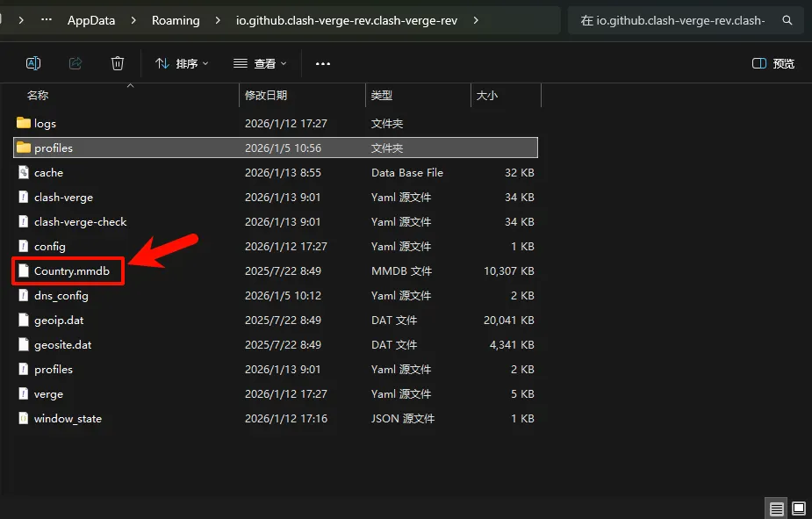This screenshot has width=812, height=519.
Task: Click the AppData breadcrumb
Action: pyautogui.click(x=91, y=20)
